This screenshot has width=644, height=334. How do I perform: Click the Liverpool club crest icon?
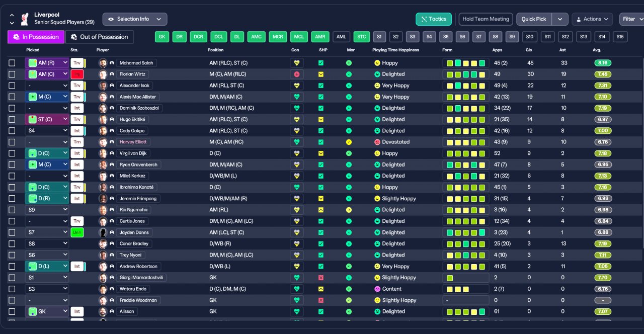point(24,19)
